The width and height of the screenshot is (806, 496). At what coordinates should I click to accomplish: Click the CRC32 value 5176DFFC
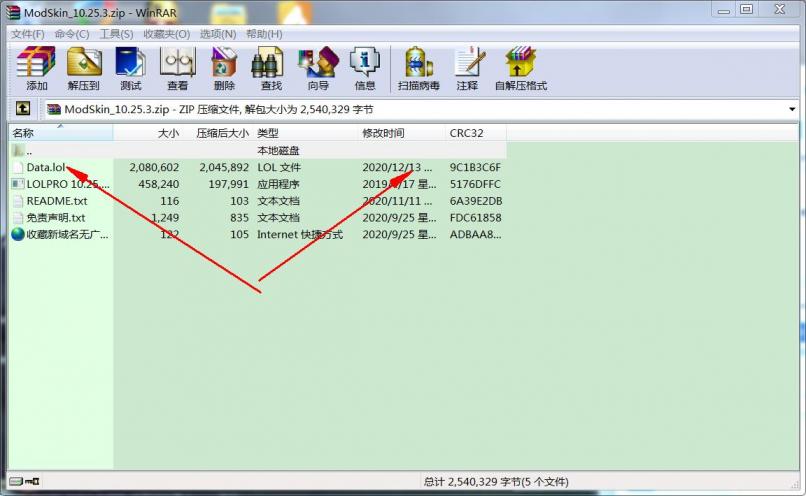(x=475, y=184)
